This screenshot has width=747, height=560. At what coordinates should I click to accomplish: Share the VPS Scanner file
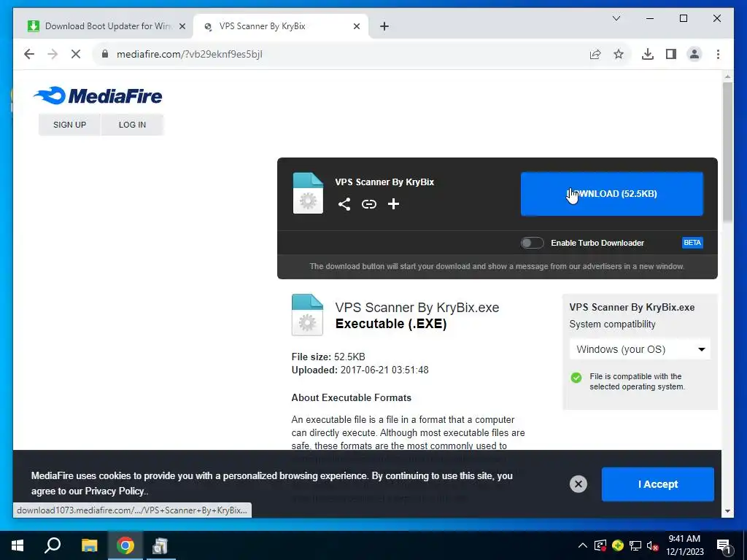coord(344,204)
